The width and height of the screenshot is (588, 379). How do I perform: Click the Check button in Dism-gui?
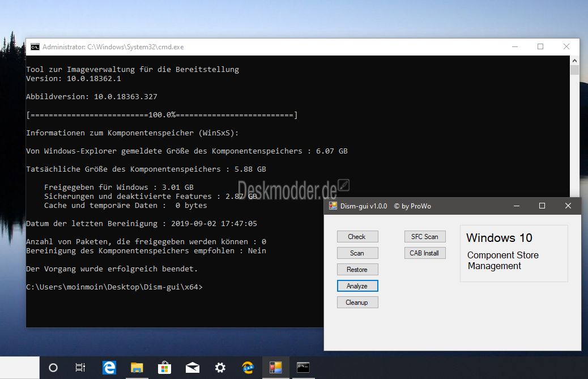(x=357, y=237)
